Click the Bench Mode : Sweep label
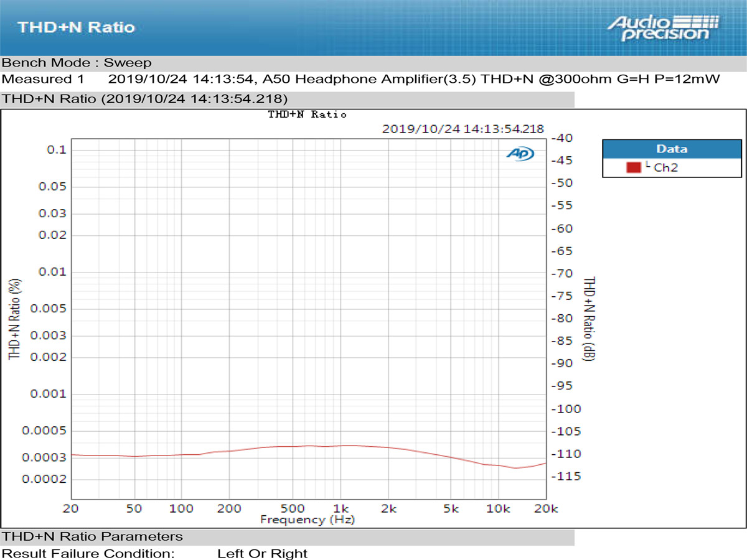The height and width of the screenshot is (560, 747). click(x=75, y=63)
